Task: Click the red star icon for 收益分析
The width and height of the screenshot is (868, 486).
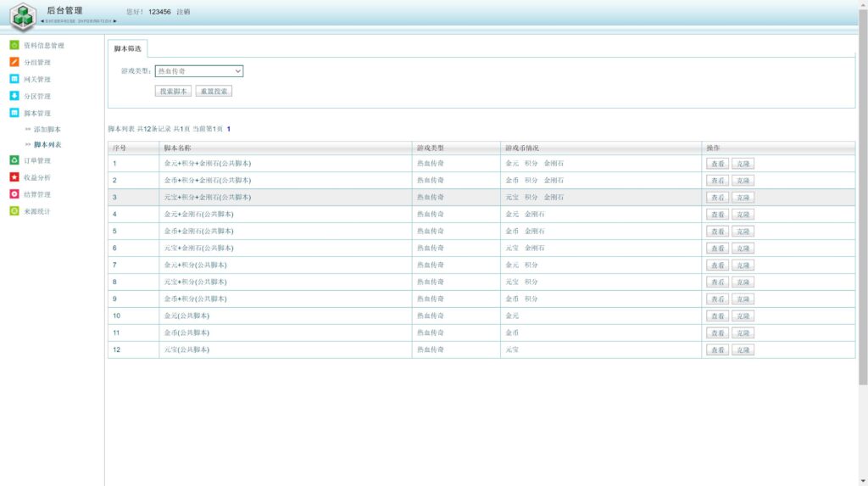Action: coord(14,177)
